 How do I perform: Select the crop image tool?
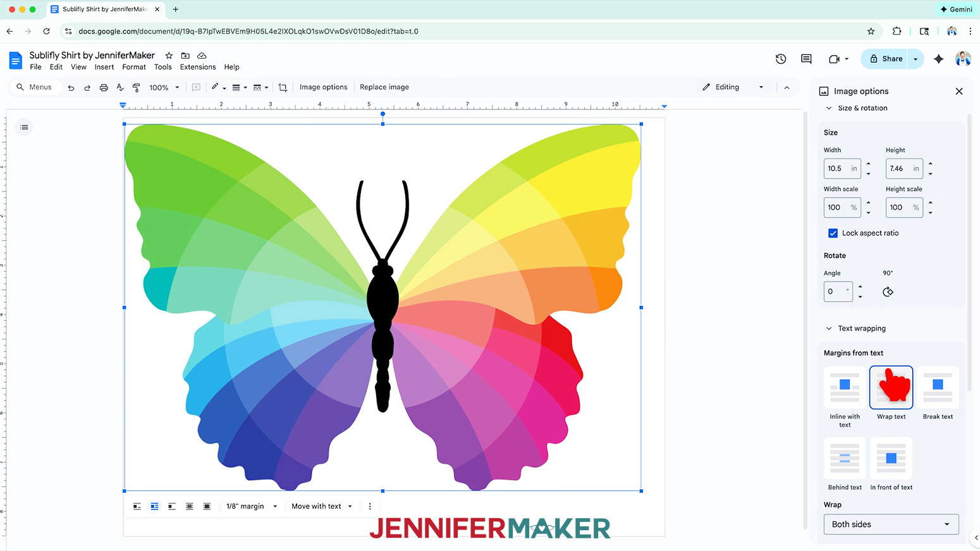(283, 87)
